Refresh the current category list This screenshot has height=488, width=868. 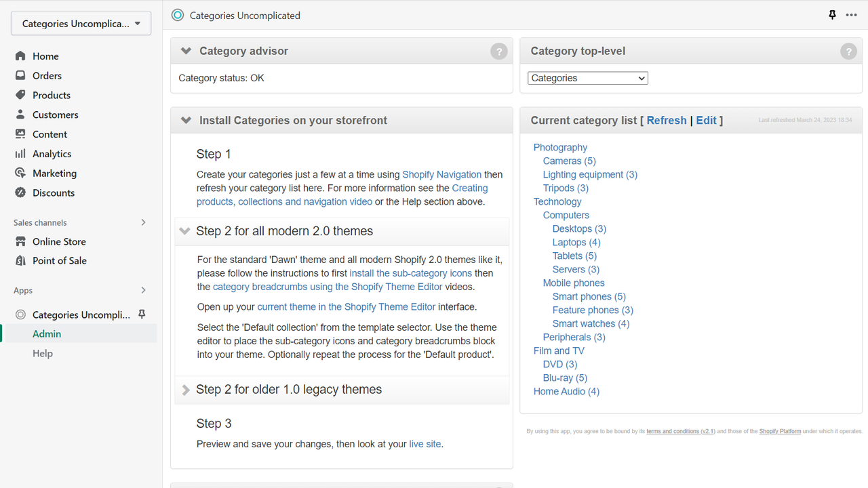pos(667,120)
